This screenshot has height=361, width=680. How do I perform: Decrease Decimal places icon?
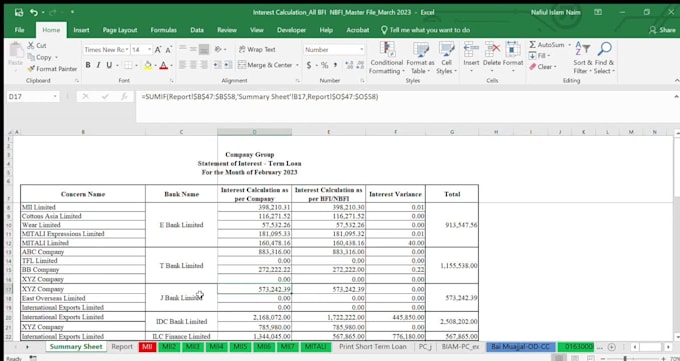(360, 65)
